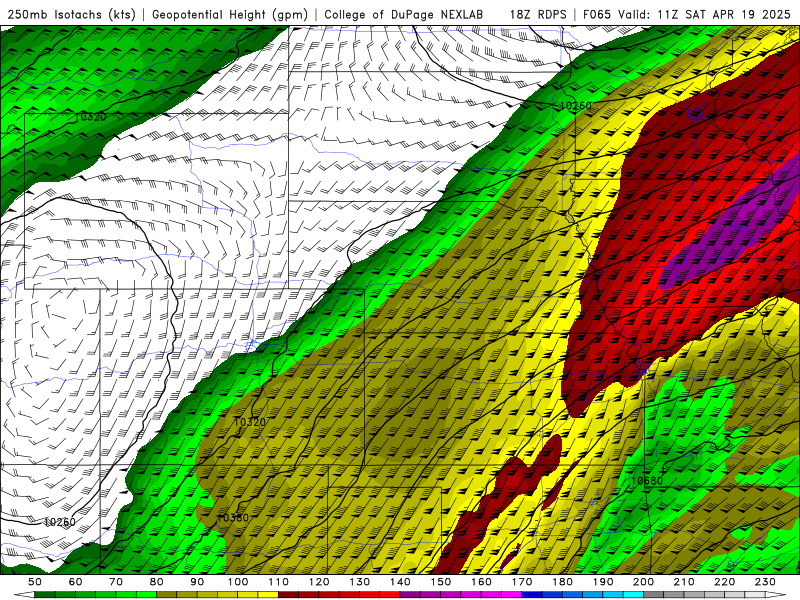800x600 pixels.
Task: Select the 10380 height contour label
Action: [233, 518]
